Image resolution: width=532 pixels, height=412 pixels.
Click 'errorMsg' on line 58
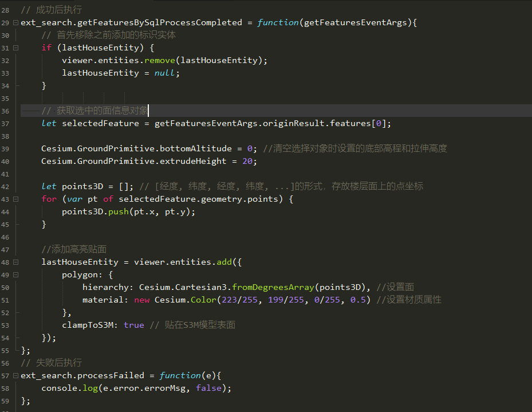pos(165,389)
